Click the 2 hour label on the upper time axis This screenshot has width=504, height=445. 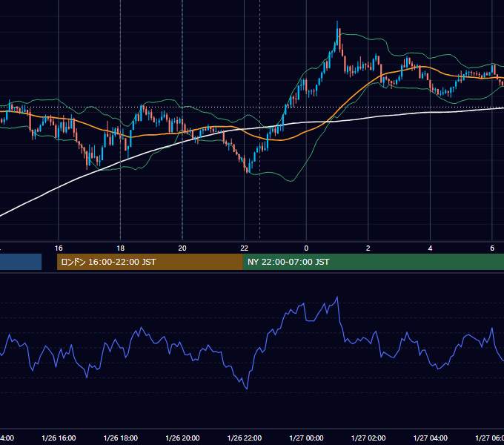(368, 248)
